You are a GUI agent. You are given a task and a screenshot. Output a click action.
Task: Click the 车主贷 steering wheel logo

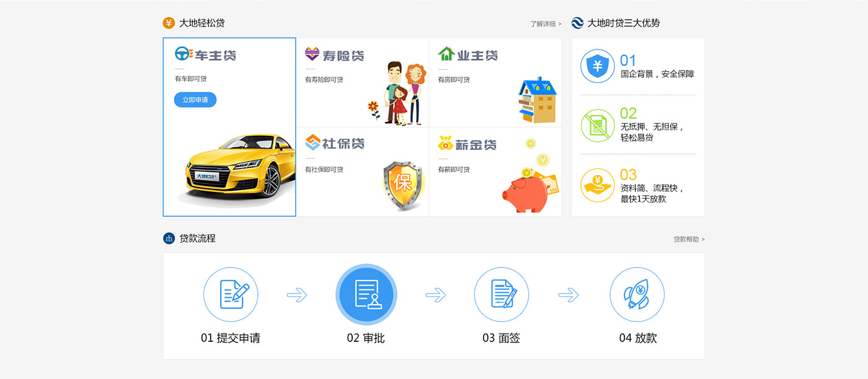[x=183, y=54]
